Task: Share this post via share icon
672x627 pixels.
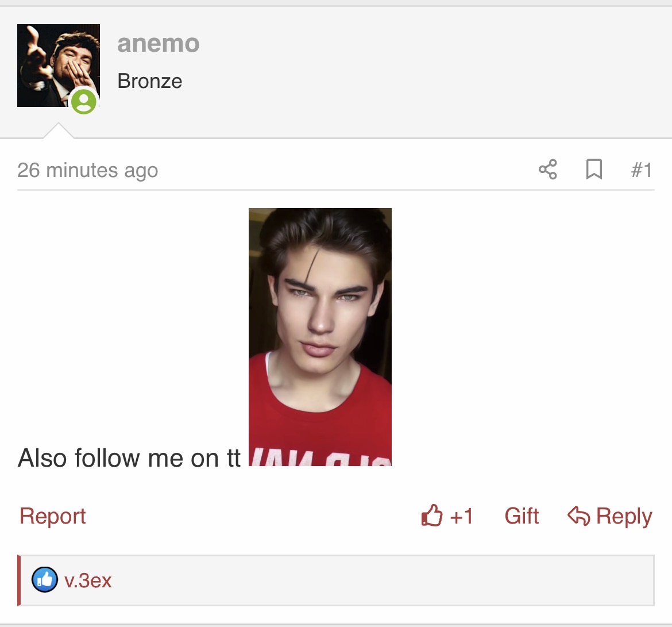Action: (548, 170)
